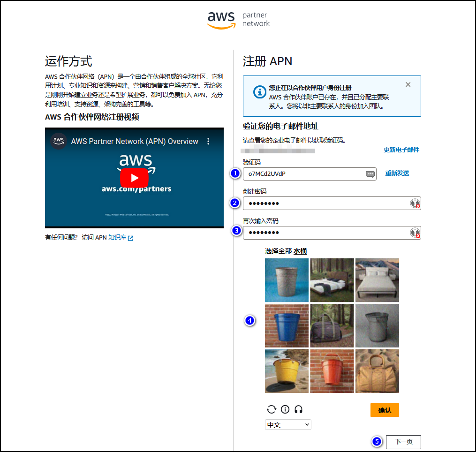
Task: Click keyboard icon inside verification code field
Action: tap(370, 174)
